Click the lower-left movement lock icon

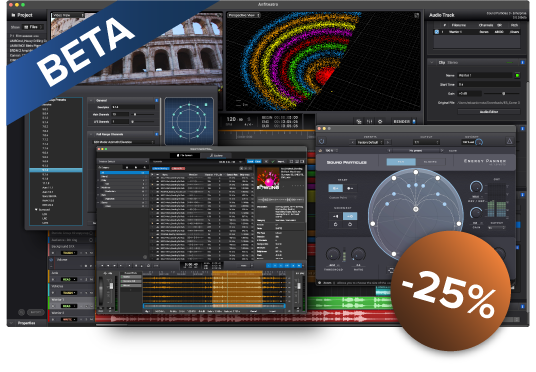(335, 225)
